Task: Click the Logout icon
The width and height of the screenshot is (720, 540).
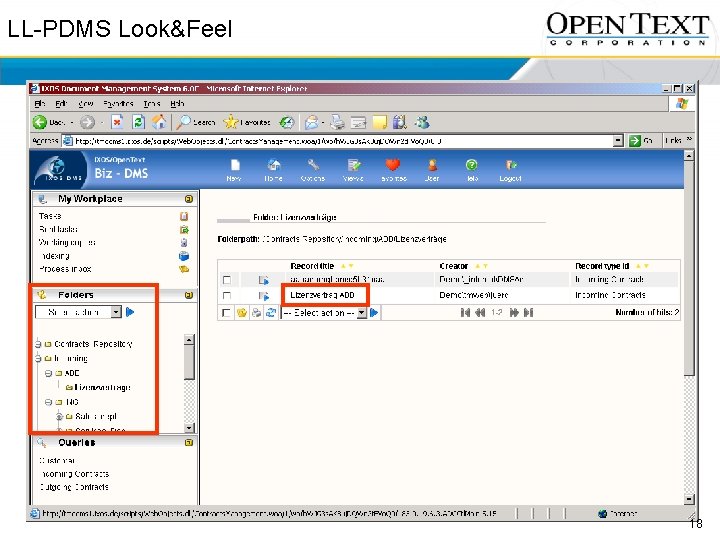Action: click(x=511, y=165)
